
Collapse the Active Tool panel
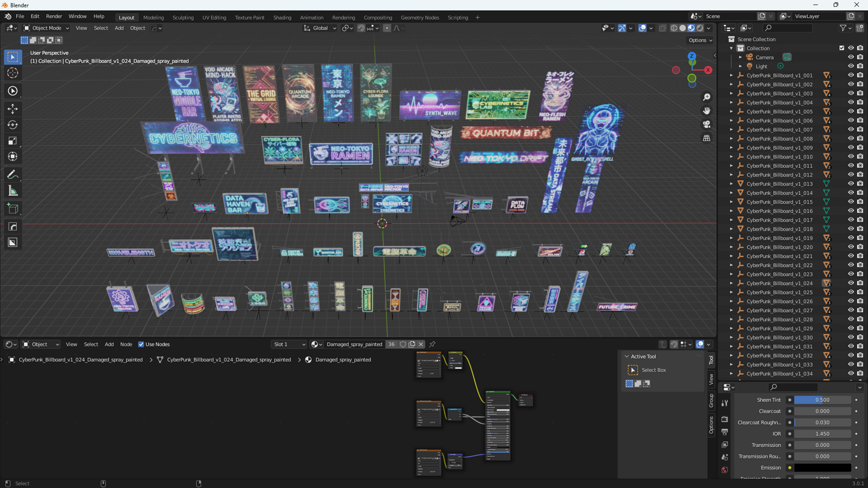(x=627, y=356)
